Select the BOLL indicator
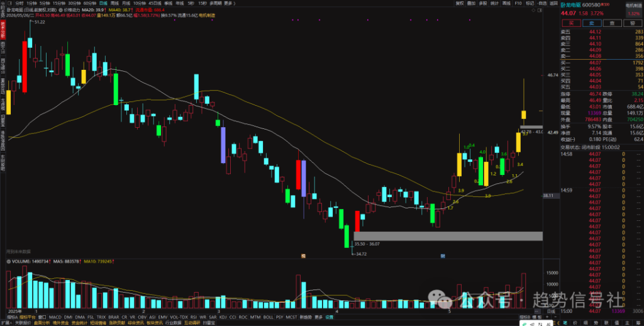Viewport: 644px width, 326px height. pyautogui.click(x=268, y=317)
